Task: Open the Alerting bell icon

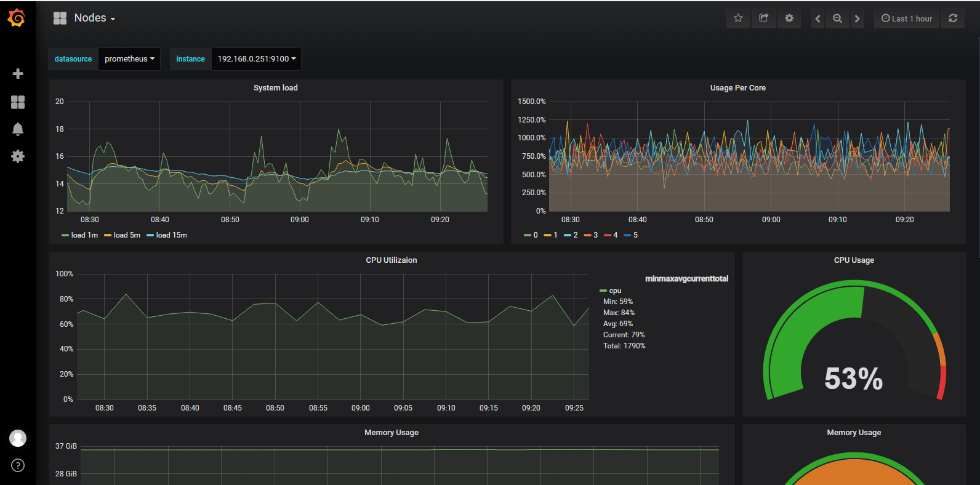Action: [18, 129]
